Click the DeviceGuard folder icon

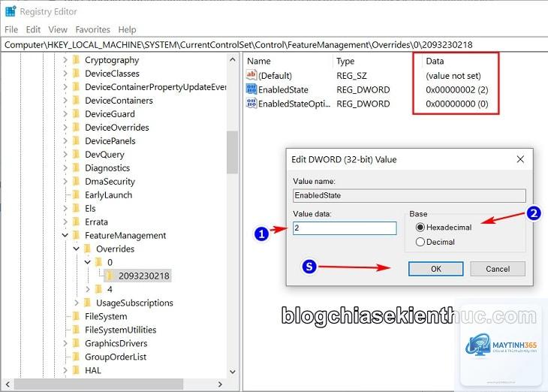(77, 114)
